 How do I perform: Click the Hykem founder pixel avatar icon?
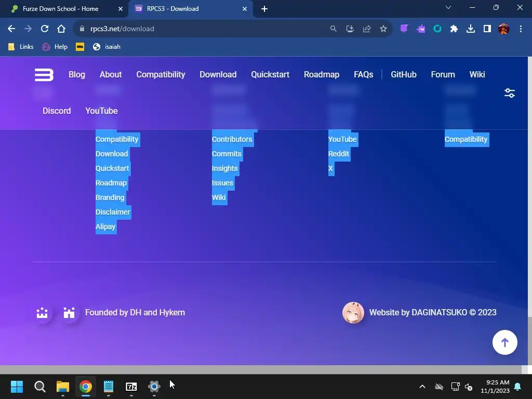69,312
